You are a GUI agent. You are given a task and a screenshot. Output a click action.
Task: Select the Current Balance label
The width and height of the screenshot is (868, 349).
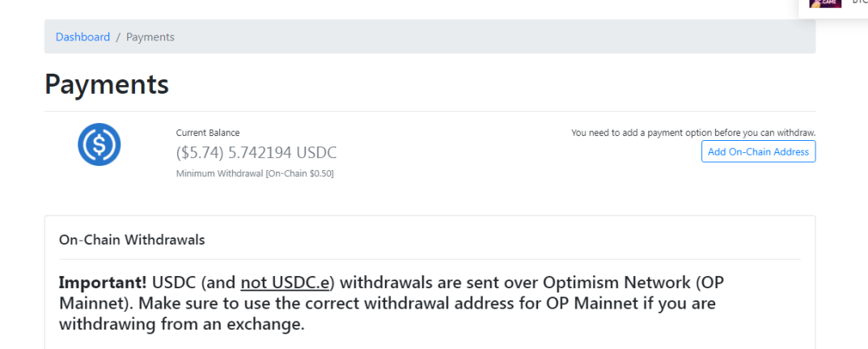208,133
